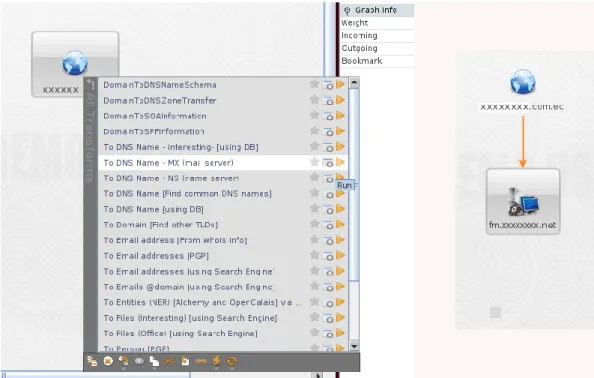This screenshot has width=594, height=378.
Task: Click the orange delete circle icon
Action: (108, 361)
